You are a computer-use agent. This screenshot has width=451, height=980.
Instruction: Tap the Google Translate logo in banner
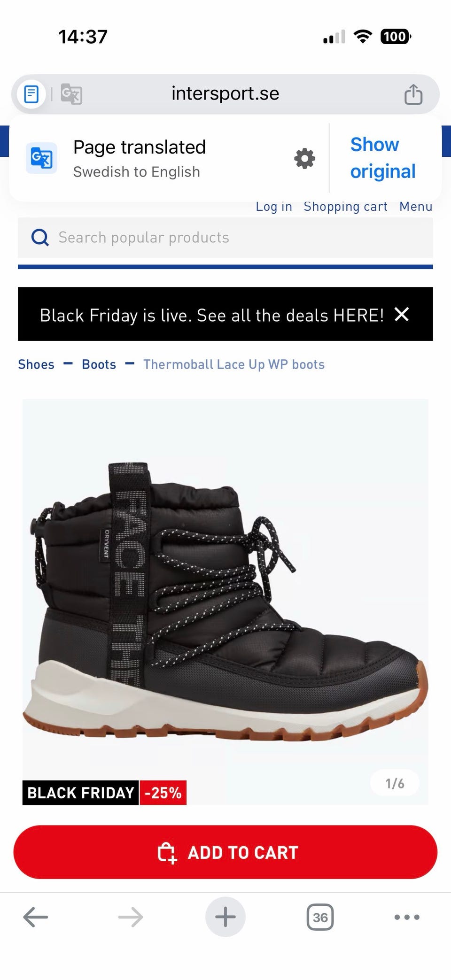pyautogui.click(x=41, y=158)
